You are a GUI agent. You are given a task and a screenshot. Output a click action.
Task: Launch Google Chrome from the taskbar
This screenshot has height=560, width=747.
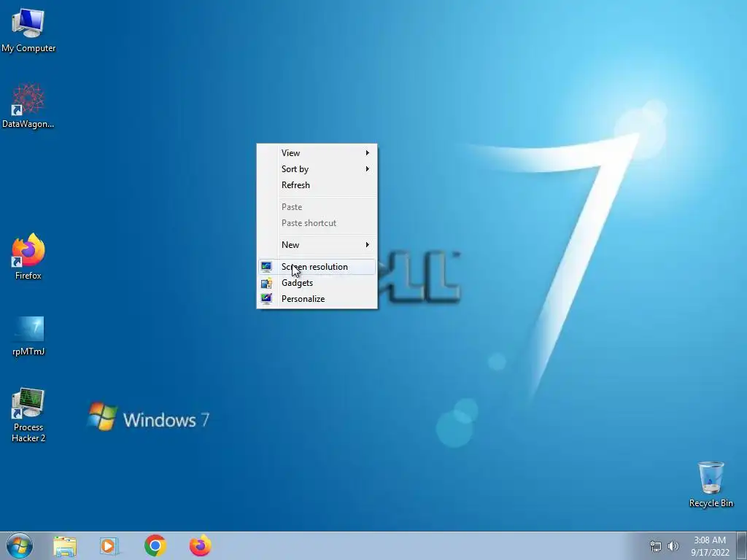tap(155, 545)
